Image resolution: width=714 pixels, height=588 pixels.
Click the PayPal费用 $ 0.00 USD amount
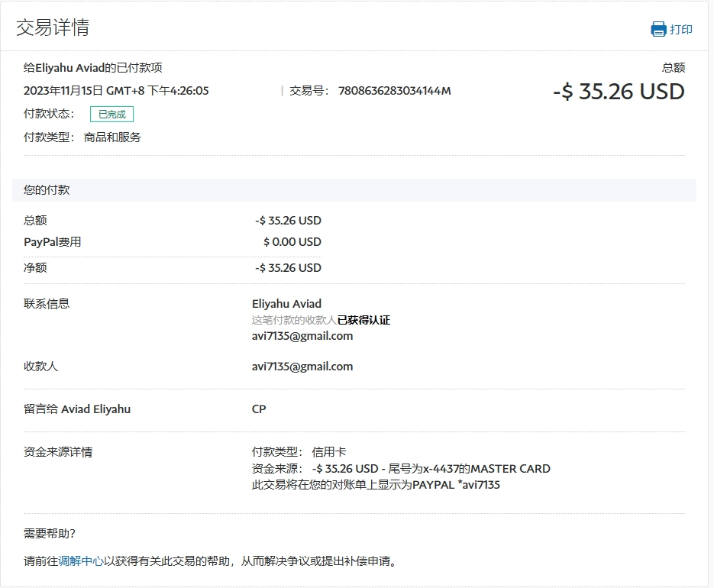pos(292,242)
